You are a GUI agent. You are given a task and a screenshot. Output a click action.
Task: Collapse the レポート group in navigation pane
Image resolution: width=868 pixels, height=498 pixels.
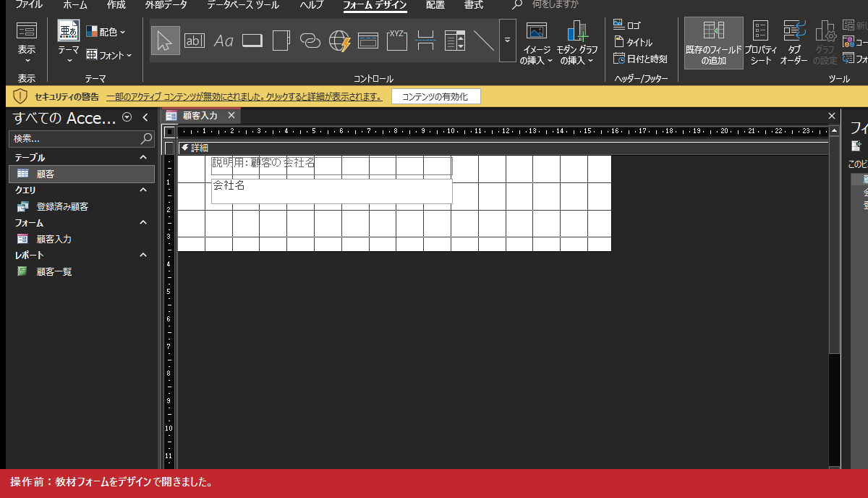(143, 255)
